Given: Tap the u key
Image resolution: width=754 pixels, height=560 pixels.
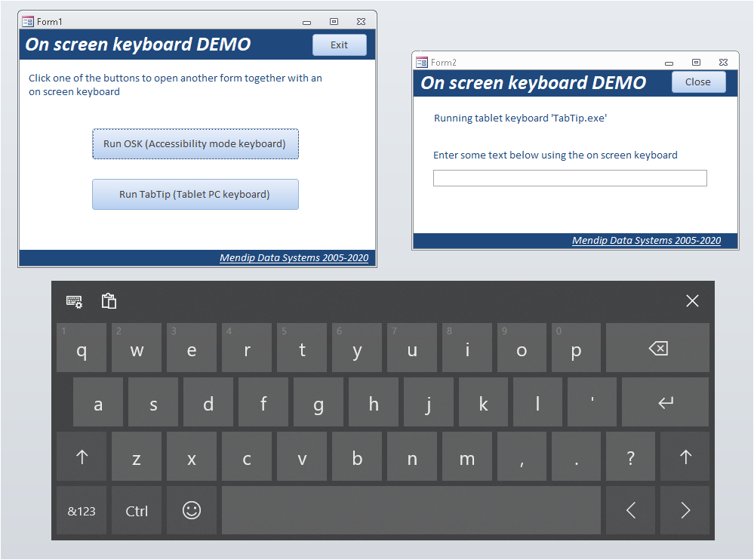Looking at the screenshot, I should 411,347.
